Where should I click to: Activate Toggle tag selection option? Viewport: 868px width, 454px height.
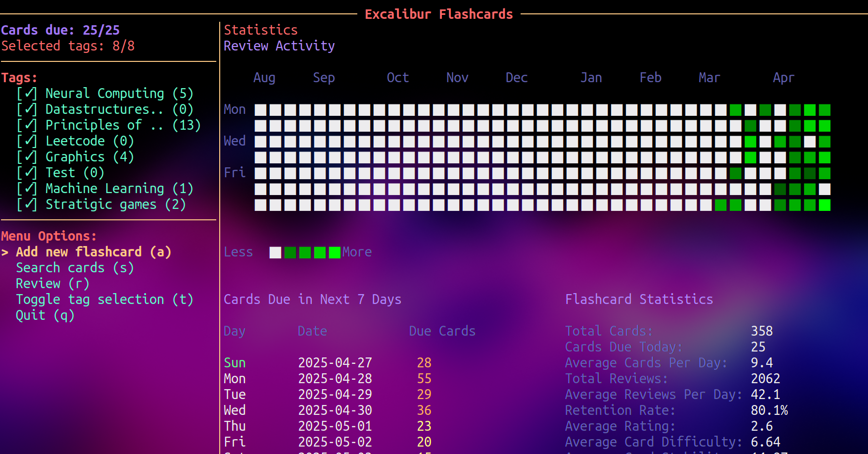(x=104, y=300)
